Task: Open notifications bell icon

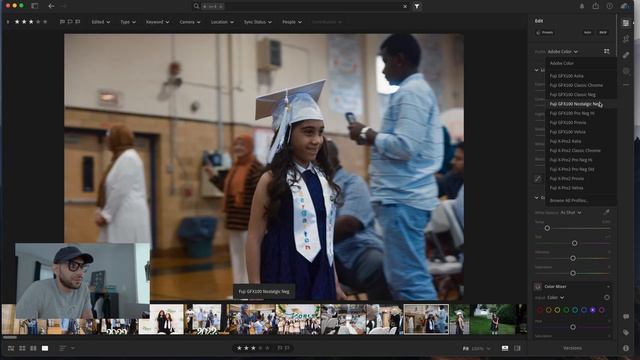Action: point(582,6)
